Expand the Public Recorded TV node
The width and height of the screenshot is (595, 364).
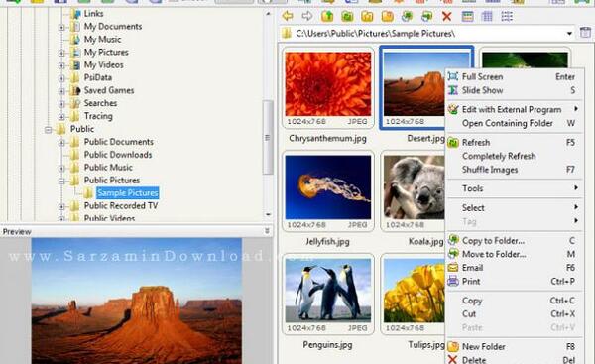click(61, 207)
